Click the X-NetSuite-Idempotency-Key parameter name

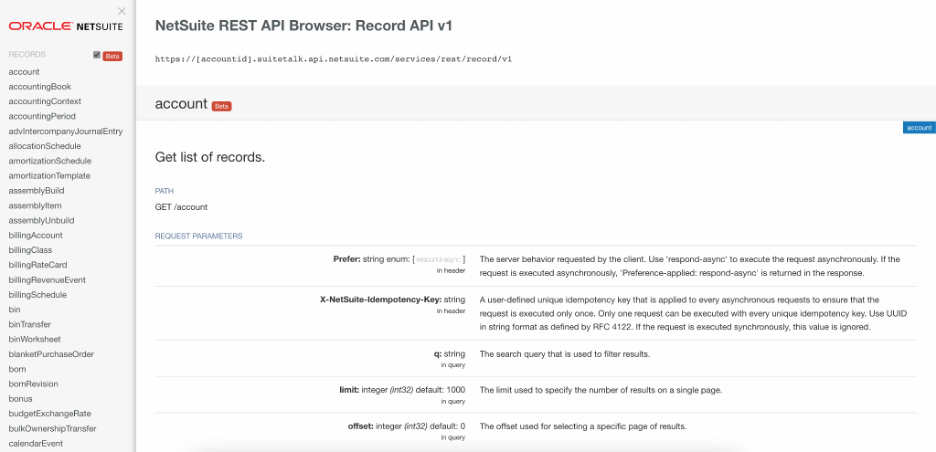click(381, 300)
